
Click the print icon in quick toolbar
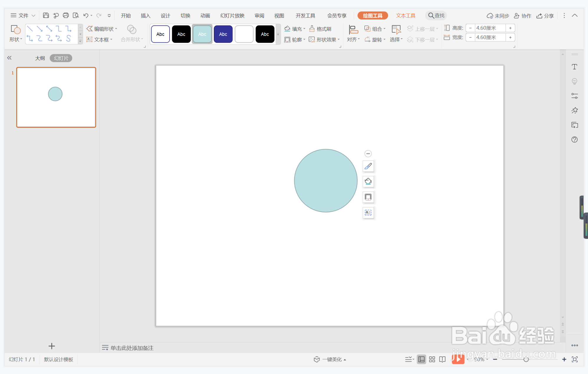pyautogui.click(x=66, y=15)
